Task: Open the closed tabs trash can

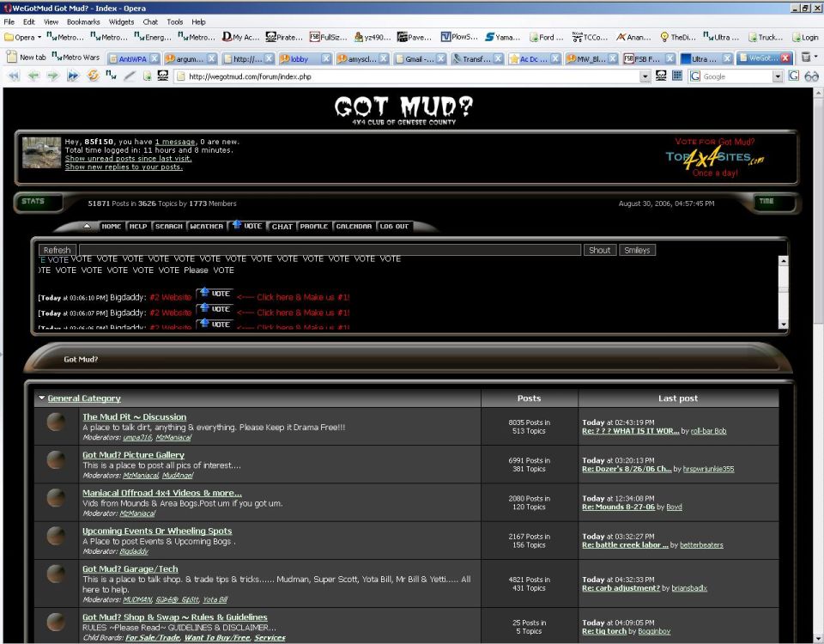Action: [806, 58]
